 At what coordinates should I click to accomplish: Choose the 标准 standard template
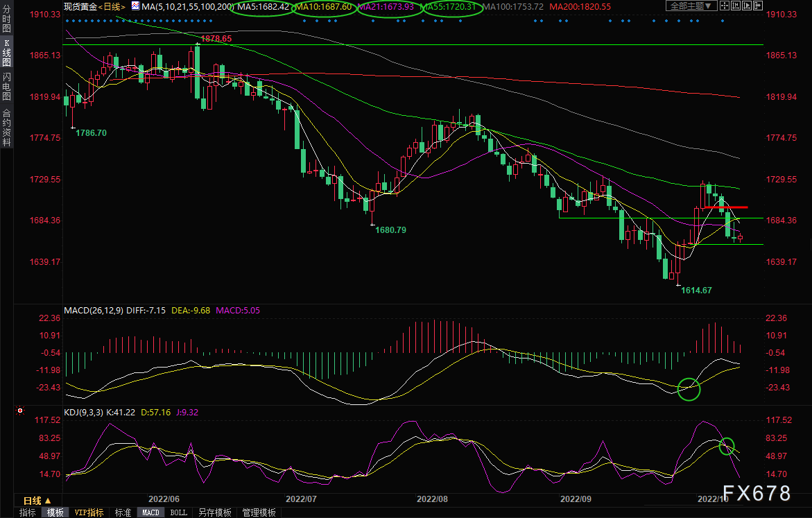(x=123, y=512)
